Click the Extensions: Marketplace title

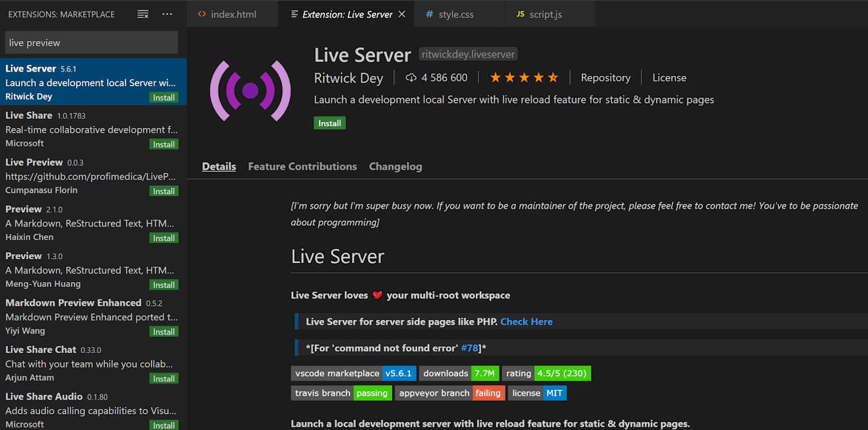(x=61, y=14)
